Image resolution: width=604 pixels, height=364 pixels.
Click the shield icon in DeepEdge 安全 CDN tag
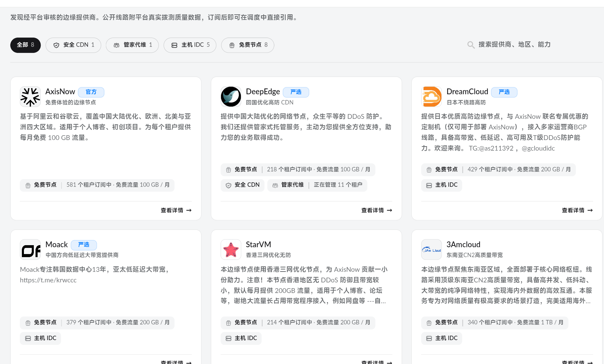pyautogui.click(x=229, y=185)
